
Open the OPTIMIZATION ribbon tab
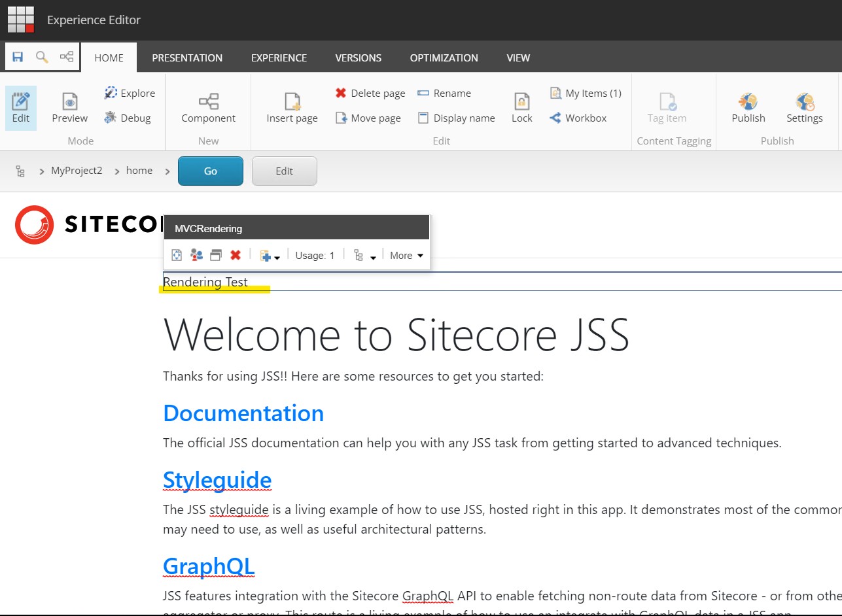click(x=444, y=58)
